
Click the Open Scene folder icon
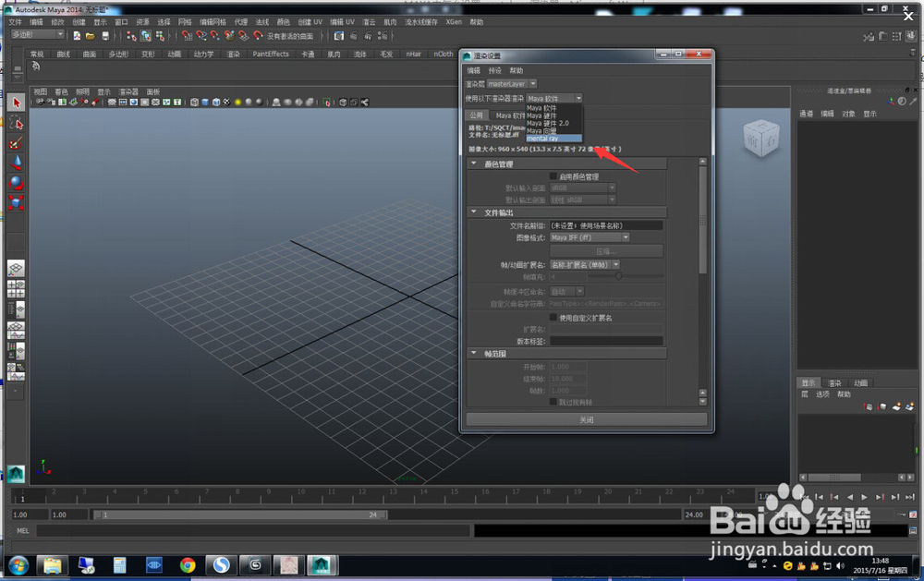point(91,36)
